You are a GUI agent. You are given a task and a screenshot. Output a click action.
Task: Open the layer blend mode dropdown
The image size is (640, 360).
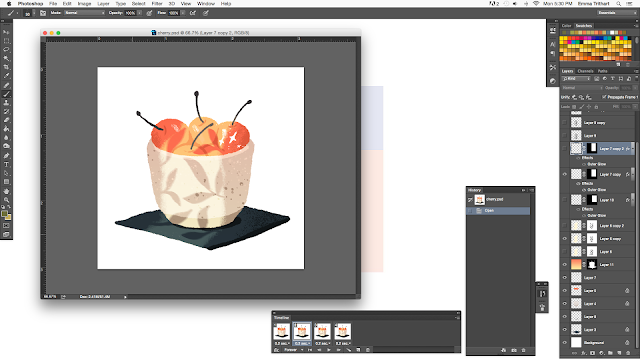(582, 88)
